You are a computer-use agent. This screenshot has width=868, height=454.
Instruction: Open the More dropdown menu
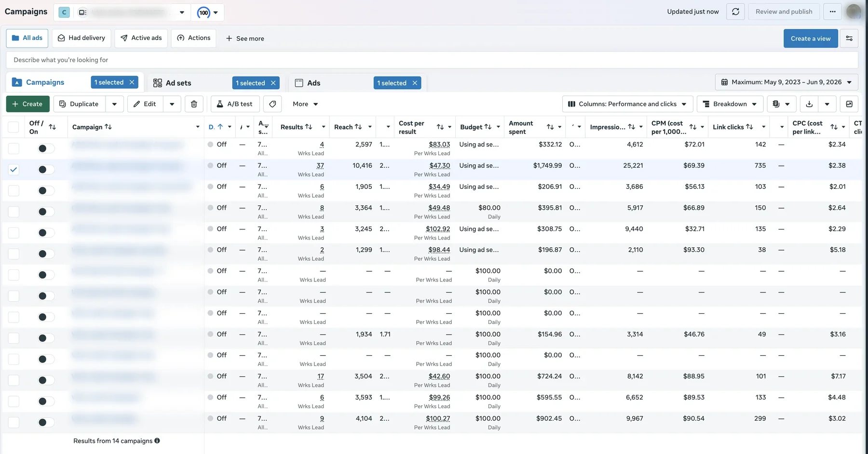pyautogui.click(x=305, y=104)
